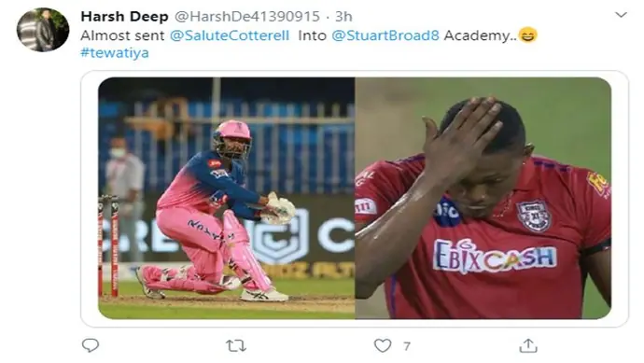This screenshot has width=644, height=363.
Task: View the batsman in pink photo
Action: [x=226, y=198]
